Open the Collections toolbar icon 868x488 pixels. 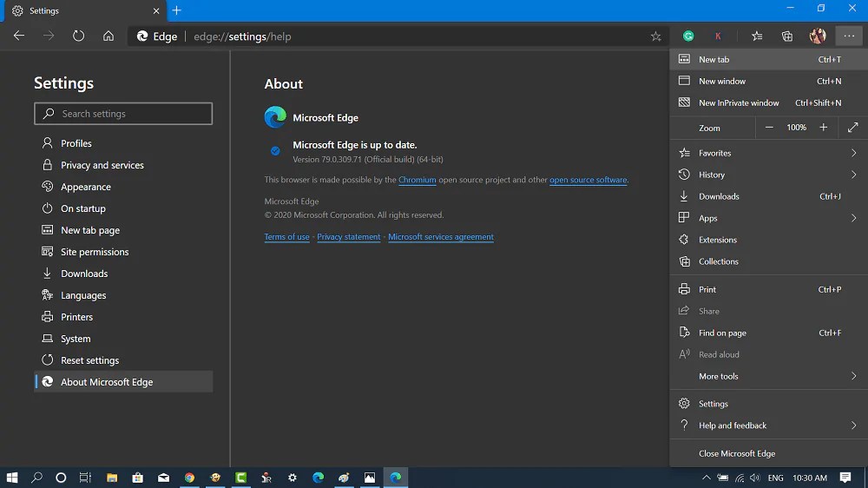click(x=787, y=36)
